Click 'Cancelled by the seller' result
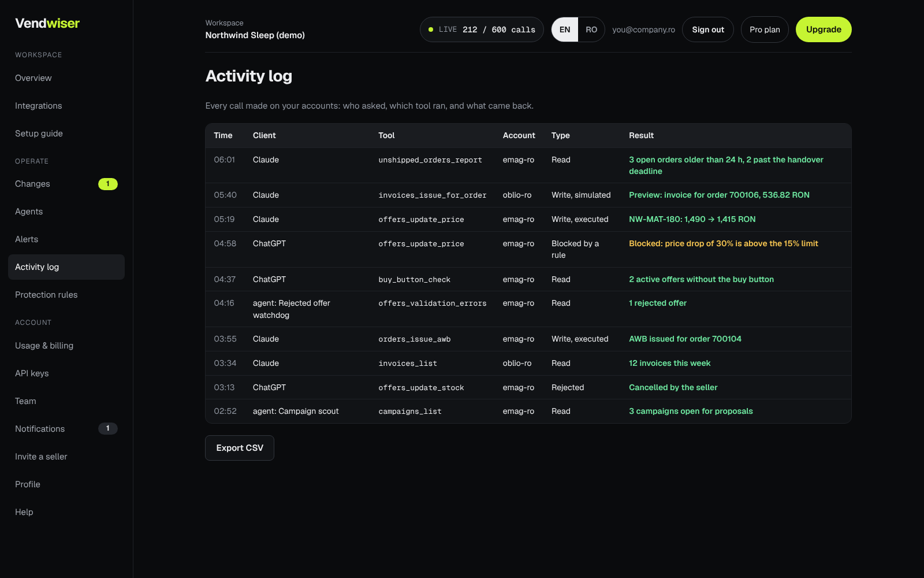This screenshot has height=578, width=924. point(673,388)
